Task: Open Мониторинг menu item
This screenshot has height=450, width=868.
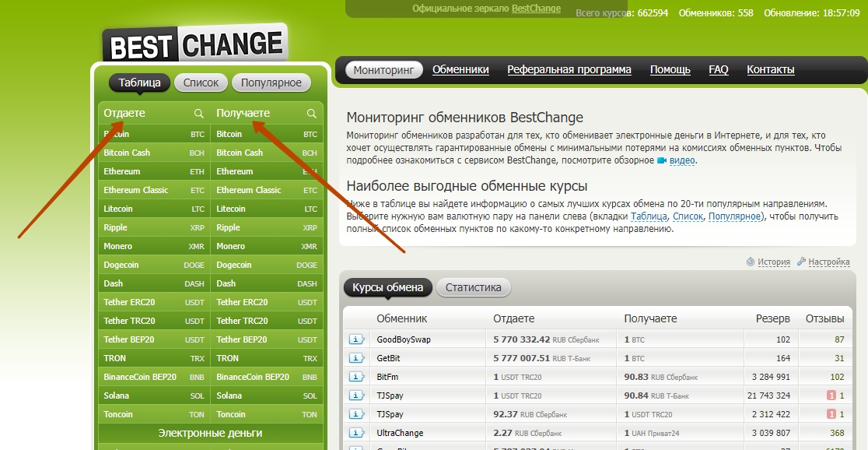Action: coord(383,70)
